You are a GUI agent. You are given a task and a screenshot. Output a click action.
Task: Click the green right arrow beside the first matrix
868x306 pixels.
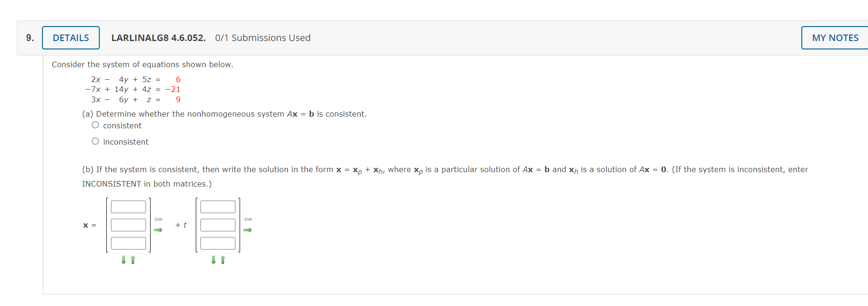[x=158, y=229]
